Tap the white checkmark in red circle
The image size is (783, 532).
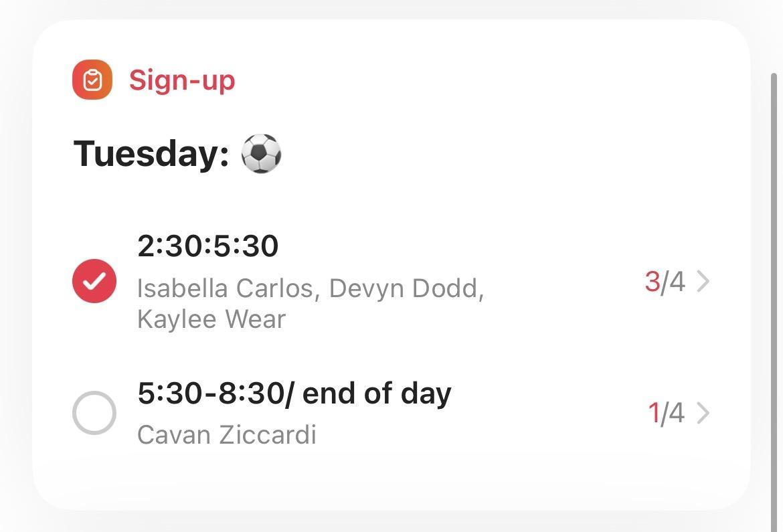coord(94,281)
